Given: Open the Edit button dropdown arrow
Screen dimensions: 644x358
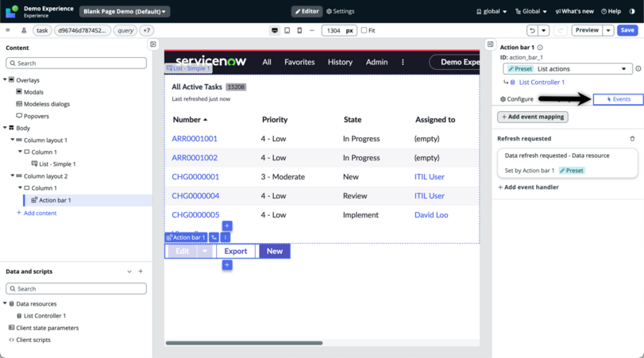Looking at the screenshot, I should 205,252.
